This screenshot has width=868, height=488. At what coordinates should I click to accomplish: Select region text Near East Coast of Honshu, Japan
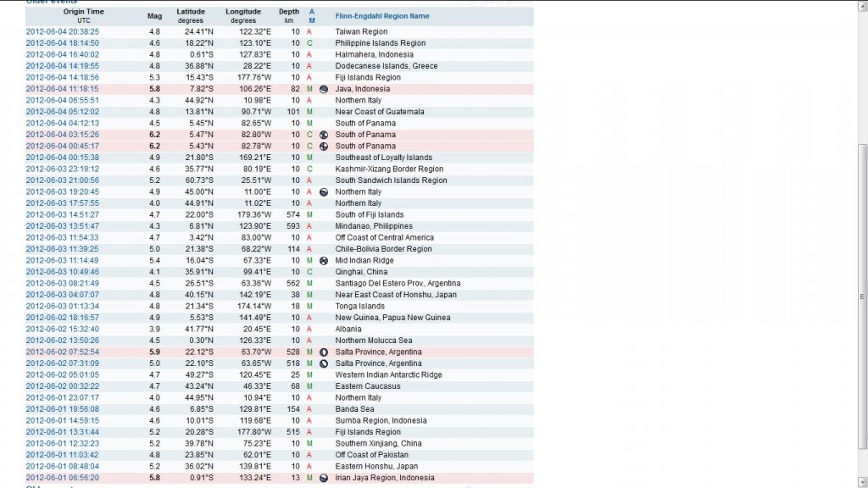[396, 295]
